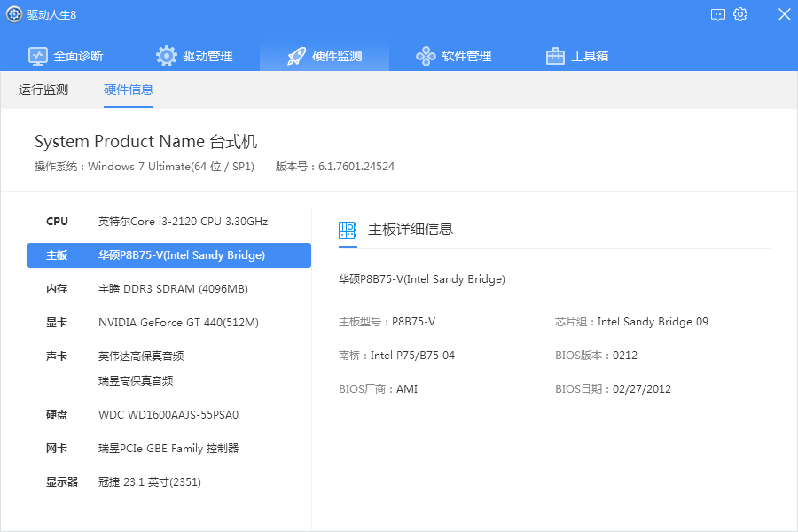Screen dimensions: 798x532
Task: Open the feedback message icon
Action: pyautogui.click(x=717, y=15)
